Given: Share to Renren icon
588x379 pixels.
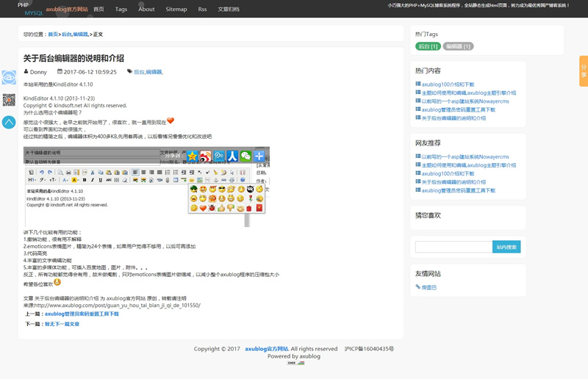Looking at the screenshot, I should (x=232, y=156).
